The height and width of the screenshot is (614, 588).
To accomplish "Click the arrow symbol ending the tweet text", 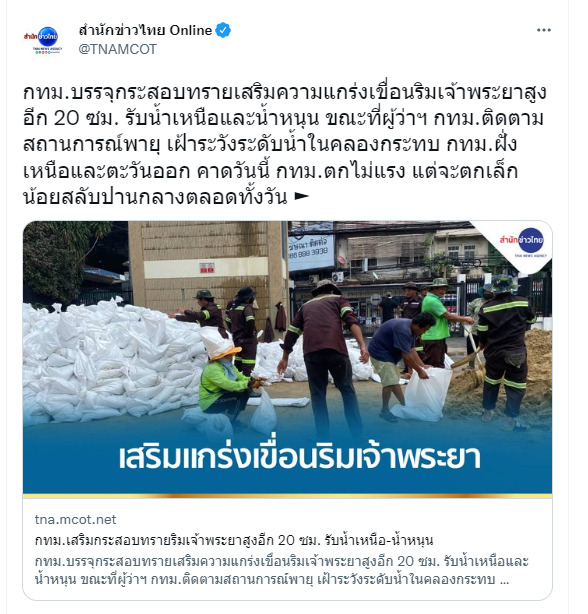I will [x=302, y=197].
